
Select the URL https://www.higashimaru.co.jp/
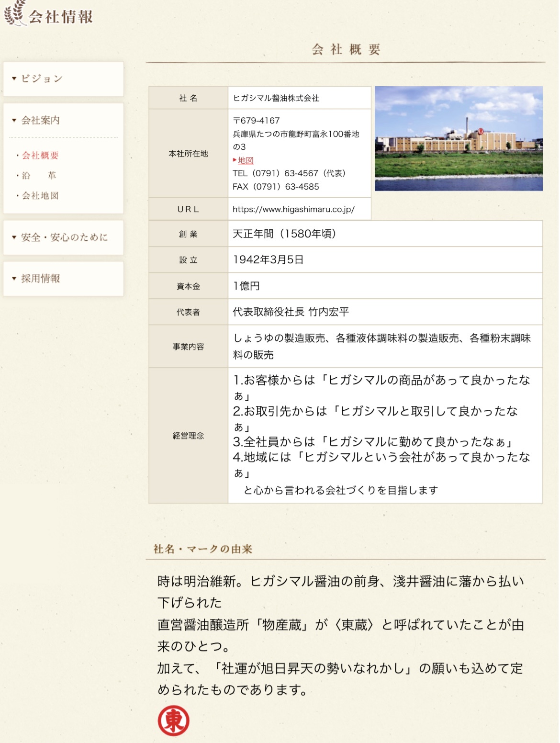pyautogui.click(x=293, y=209)
